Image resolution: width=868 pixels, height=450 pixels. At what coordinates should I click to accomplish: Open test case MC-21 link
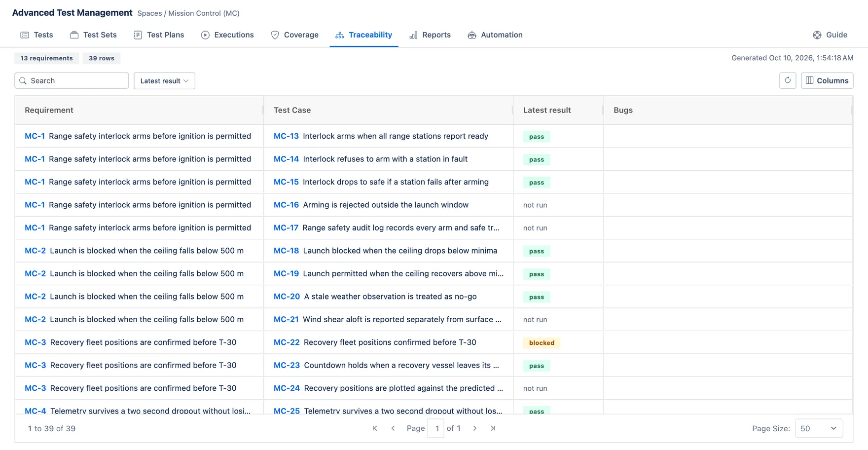coord(286,320)
